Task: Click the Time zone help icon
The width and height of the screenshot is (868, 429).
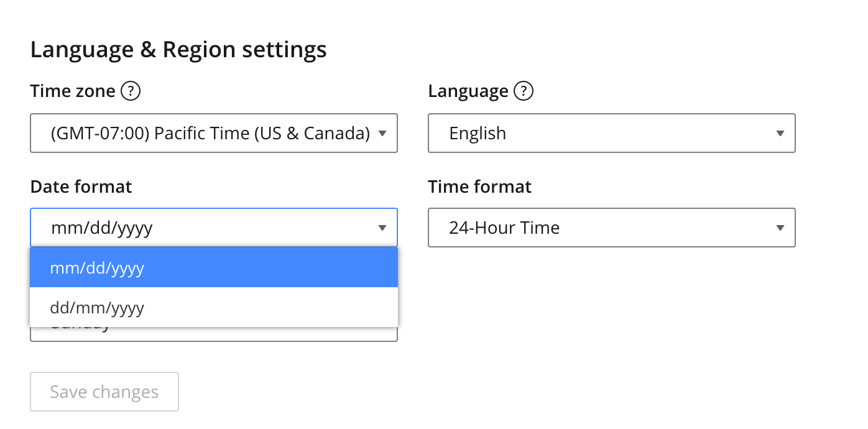Action: (131, 91)
